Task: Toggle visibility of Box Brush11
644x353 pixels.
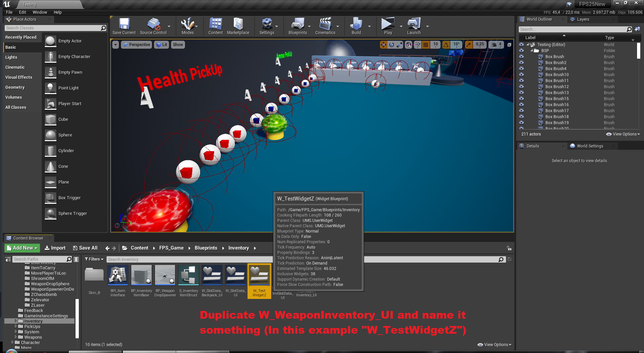Action: (521, 81)
